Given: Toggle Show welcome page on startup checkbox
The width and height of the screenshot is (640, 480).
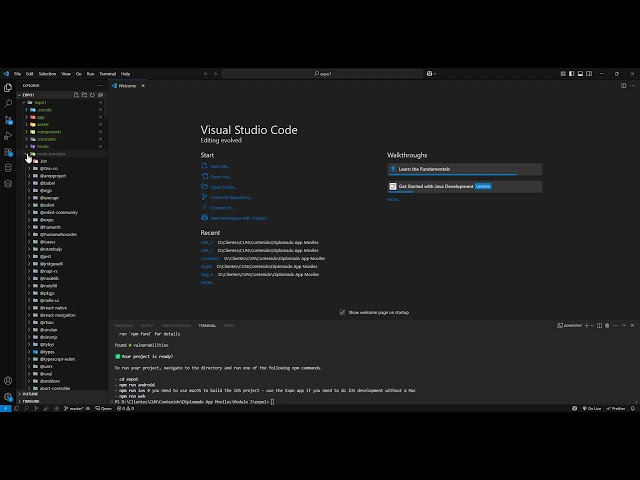Looking at the screenshot, I should (x=342, y=312).
